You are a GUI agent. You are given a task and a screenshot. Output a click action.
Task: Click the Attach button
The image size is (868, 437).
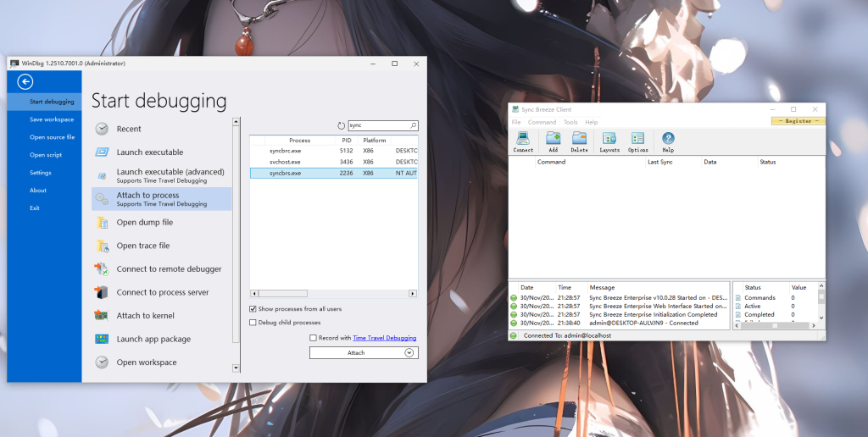356,352
